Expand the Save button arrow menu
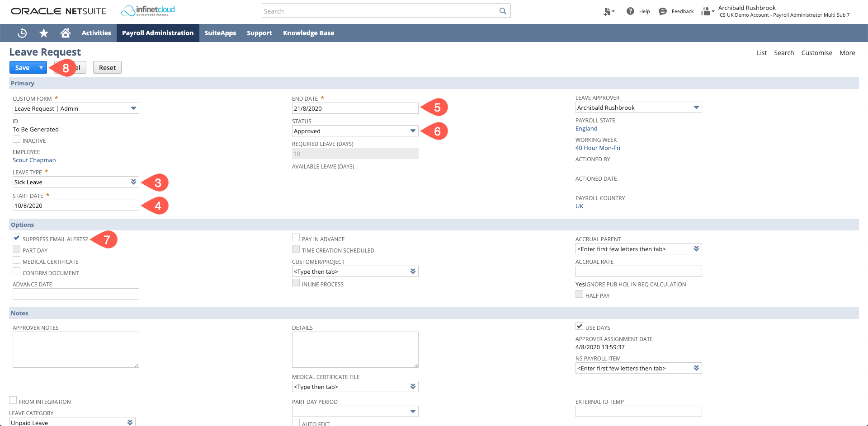Viewport: 868px width, 426px height. [x=41, y=68]
